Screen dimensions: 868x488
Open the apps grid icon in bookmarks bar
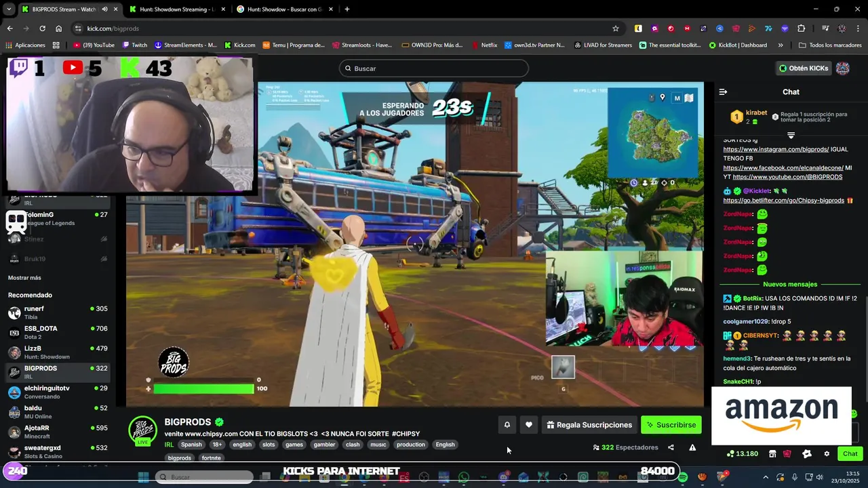tap(56, 45)
